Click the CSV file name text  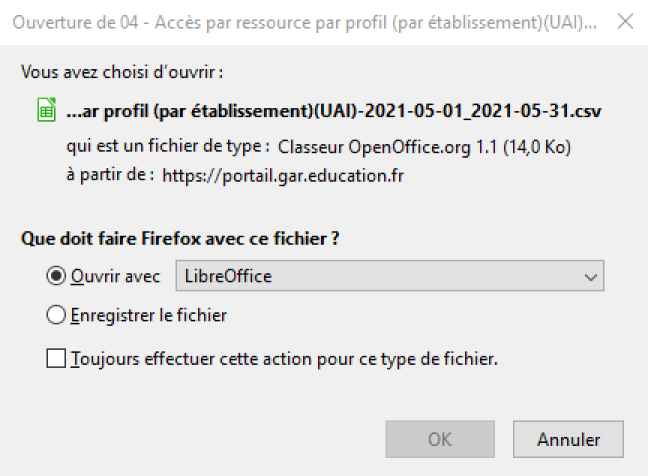[x=334, y=111]
